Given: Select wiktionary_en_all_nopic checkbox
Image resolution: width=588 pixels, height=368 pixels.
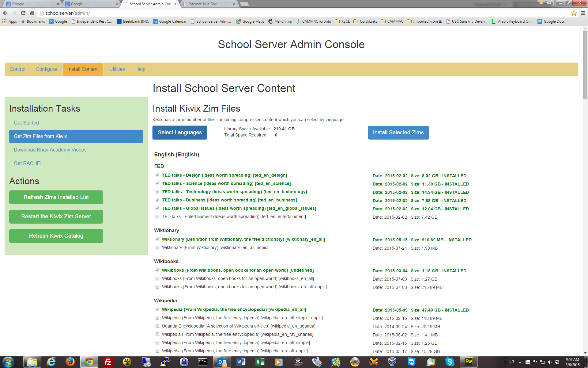Looking at the screenshot, I should [157, 247].
